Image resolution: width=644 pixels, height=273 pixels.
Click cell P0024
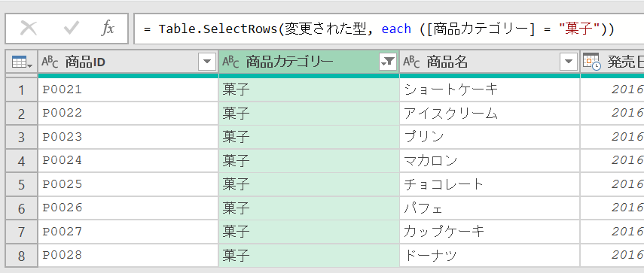(x=128, y=161)
